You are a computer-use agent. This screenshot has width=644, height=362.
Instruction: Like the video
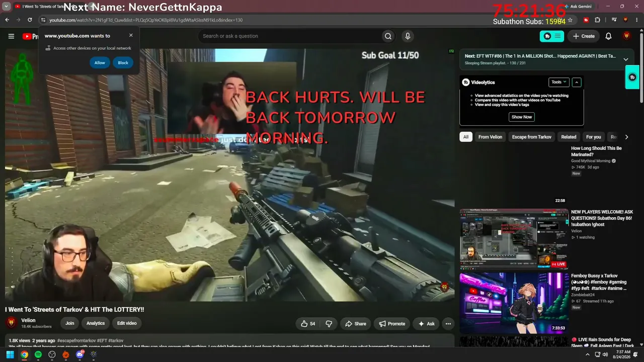click(308, 324)
